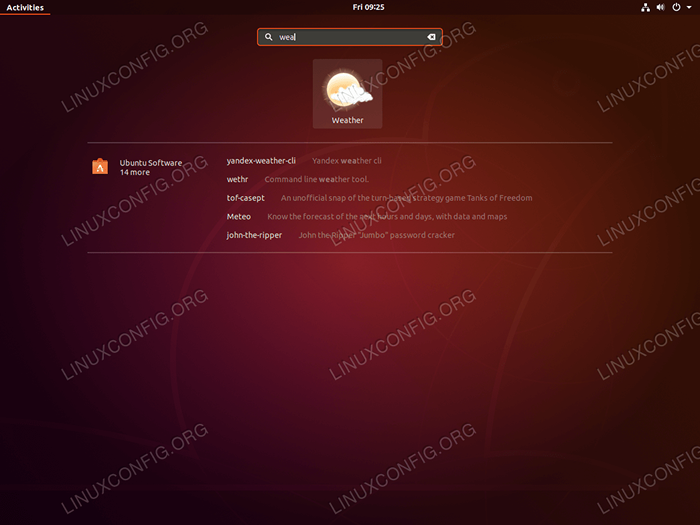Select the yandex-weather-cli result
This screenshot has width=700, height=525.
[261, 161]
